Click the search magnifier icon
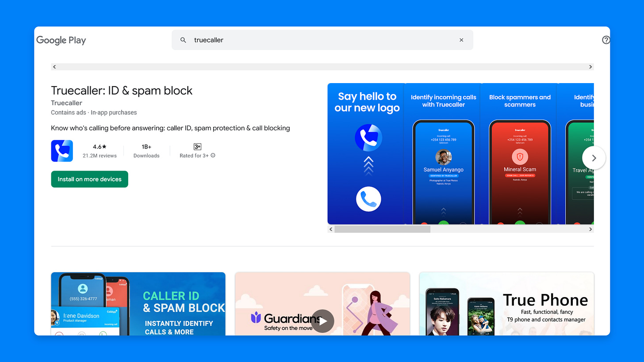The height and width of the screenshot is (362, 644). [x=183, y=40]
